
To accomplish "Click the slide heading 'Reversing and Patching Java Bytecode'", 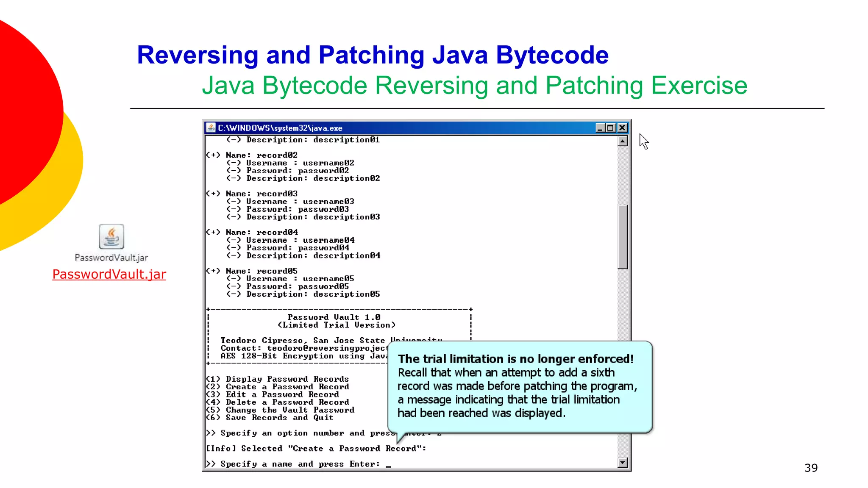I will click(x=373, y=55).
